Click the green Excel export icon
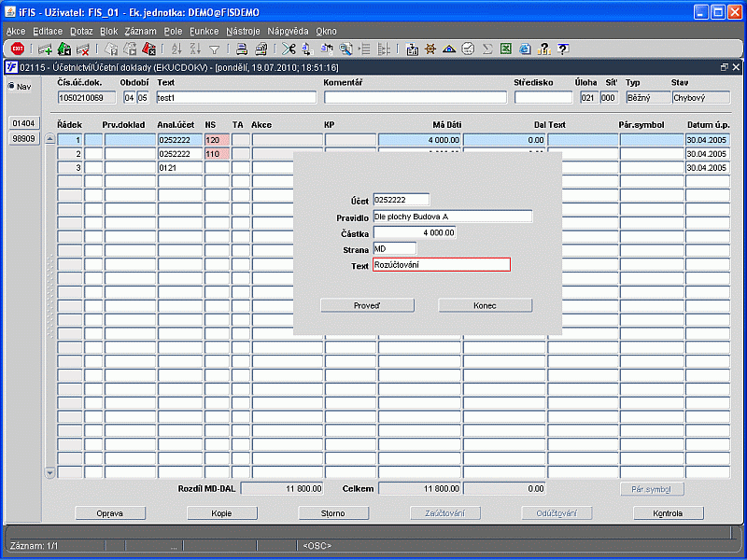This screenshot has height=560, width=747. click(506, 49)
